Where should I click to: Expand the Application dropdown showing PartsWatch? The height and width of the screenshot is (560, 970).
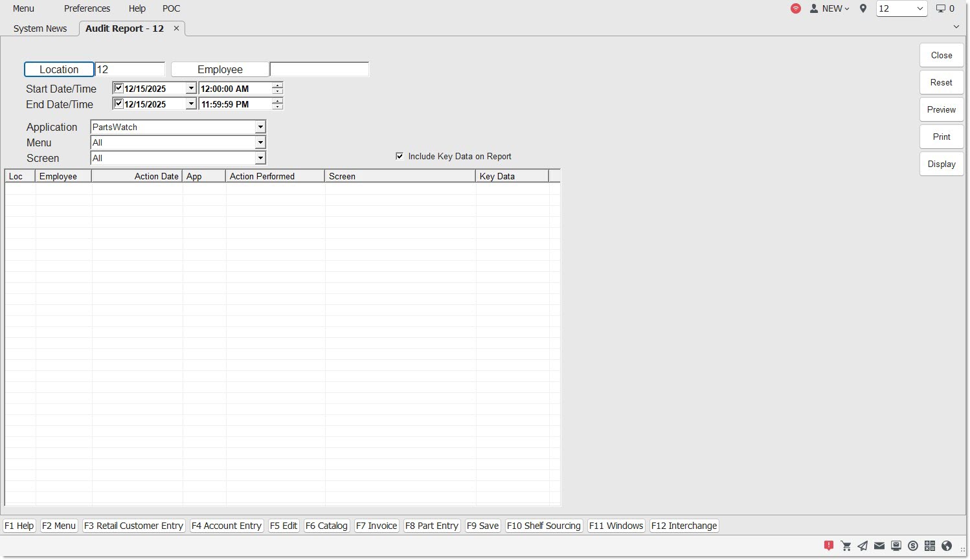[260, 127]
